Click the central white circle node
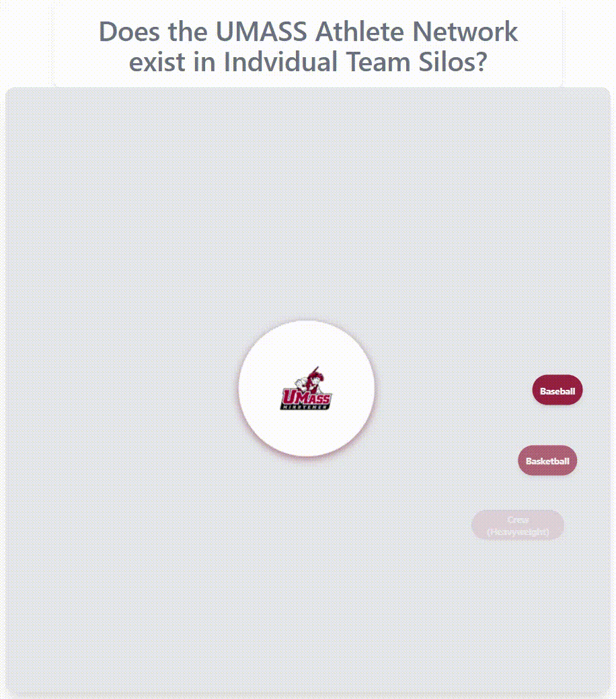The width and height of the screenshot is (616, 699). coord(306,388)
